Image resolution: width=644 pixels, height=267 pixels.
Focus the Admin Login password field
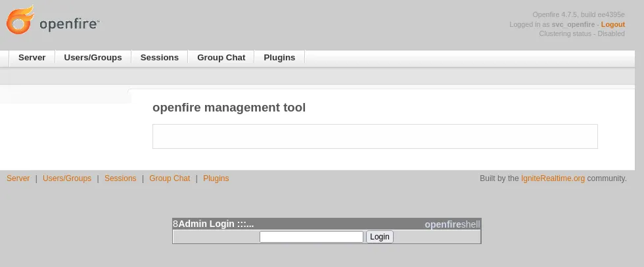(x=311, y=237)
